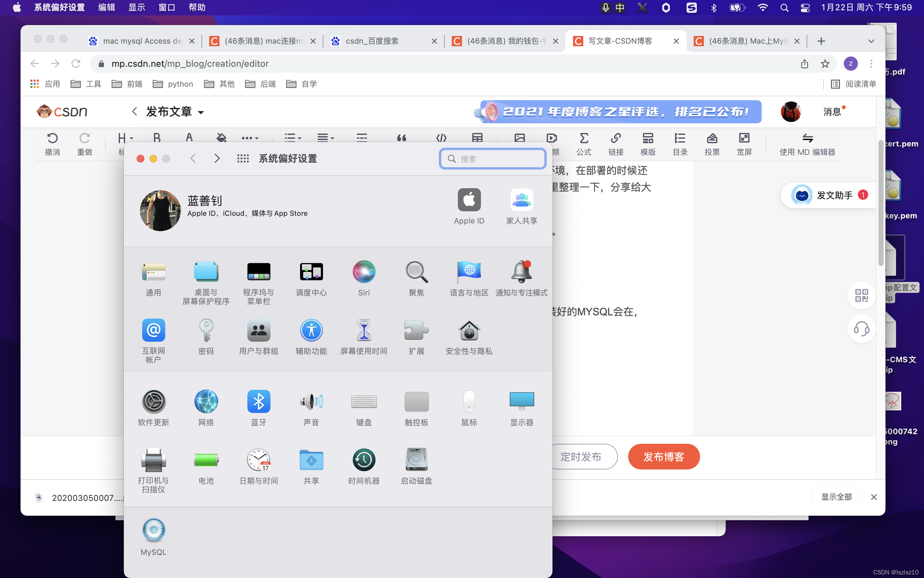Open 蓝牙 (Bluetooth) preferences
Image resolution: width=924 pixels, height=578 pixels.
pos(259,408)
